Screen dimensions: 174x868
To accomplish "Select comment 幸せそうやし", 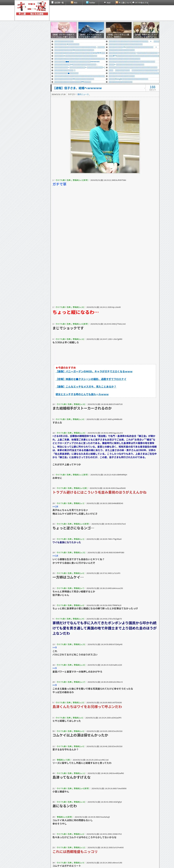I will coord(59,824).
